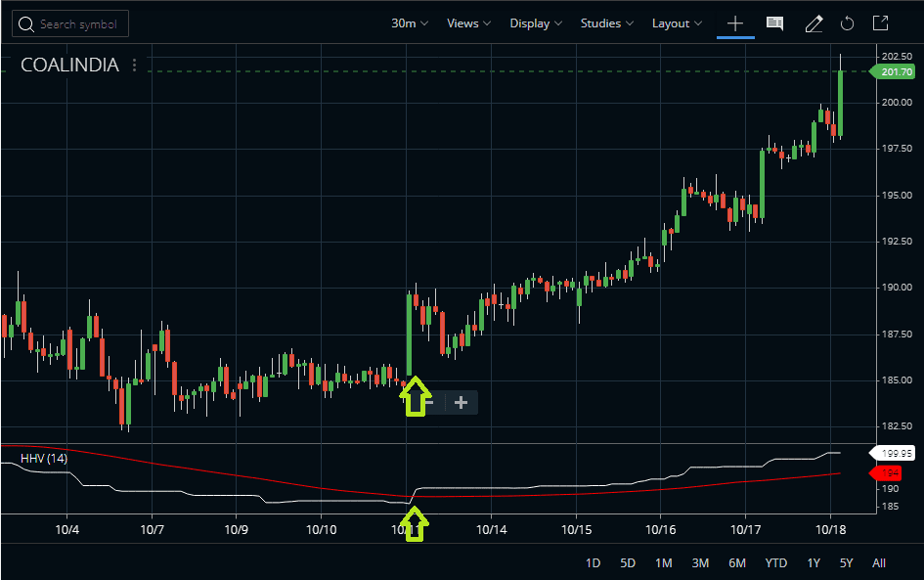Open the chart comparison plus icon
This screenshot has height=580, width=924.
(735, 22)
